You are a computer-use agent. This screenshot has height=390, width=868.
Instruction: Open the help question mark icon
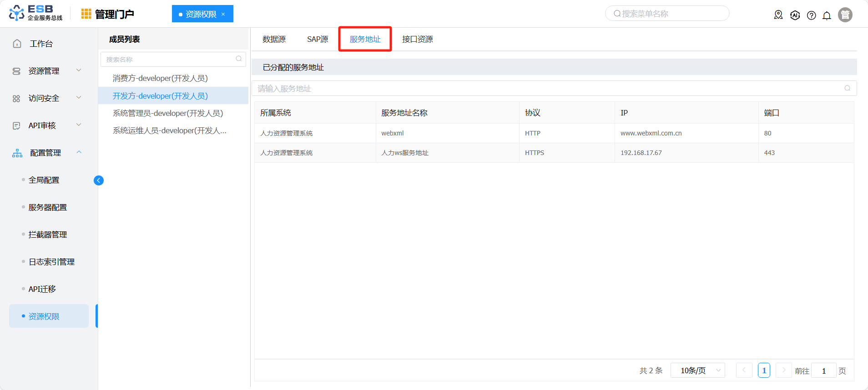coord(811,15)
